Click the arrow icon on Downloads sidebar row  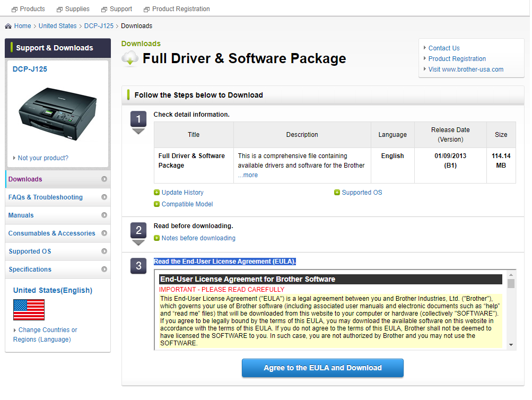104,179
